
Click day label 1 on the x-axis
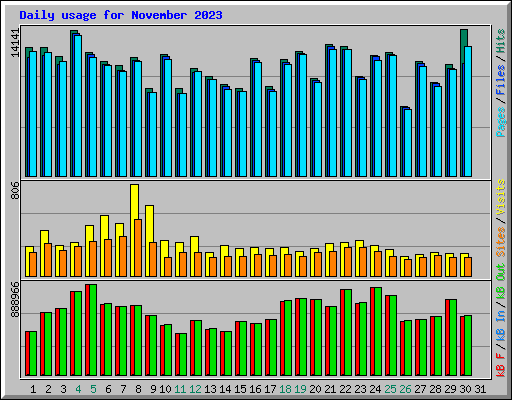click(x=33, y=389)
